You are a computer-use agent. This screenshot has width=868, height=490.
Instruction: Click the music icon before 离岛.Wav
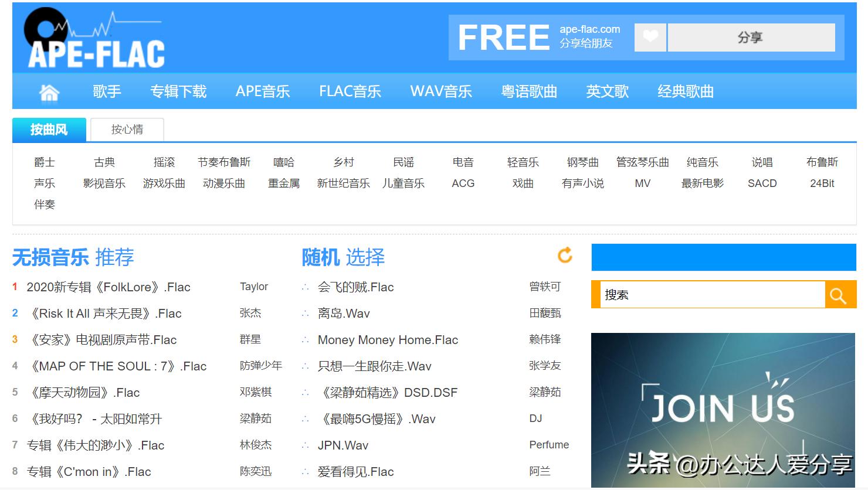click(304, 314)
